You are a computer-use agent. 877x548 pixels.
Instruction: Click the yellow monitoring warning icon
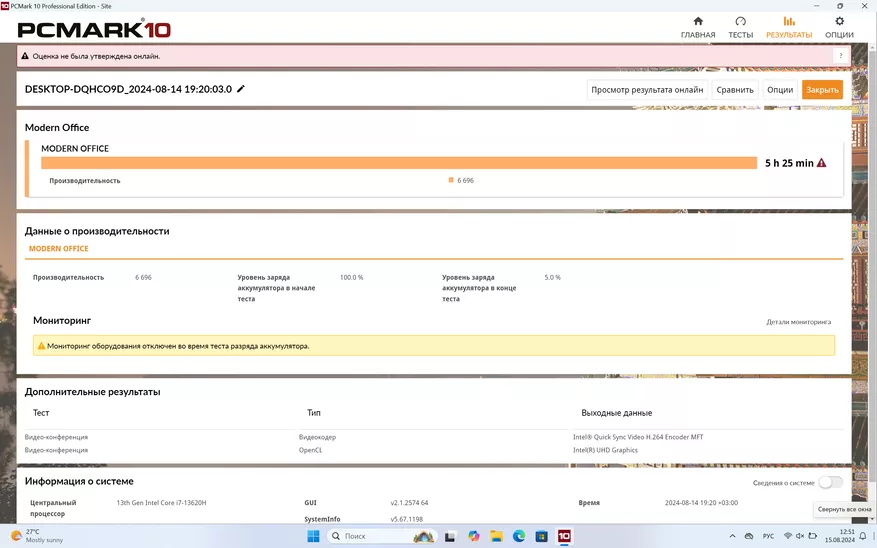click(x=40, y=346)
